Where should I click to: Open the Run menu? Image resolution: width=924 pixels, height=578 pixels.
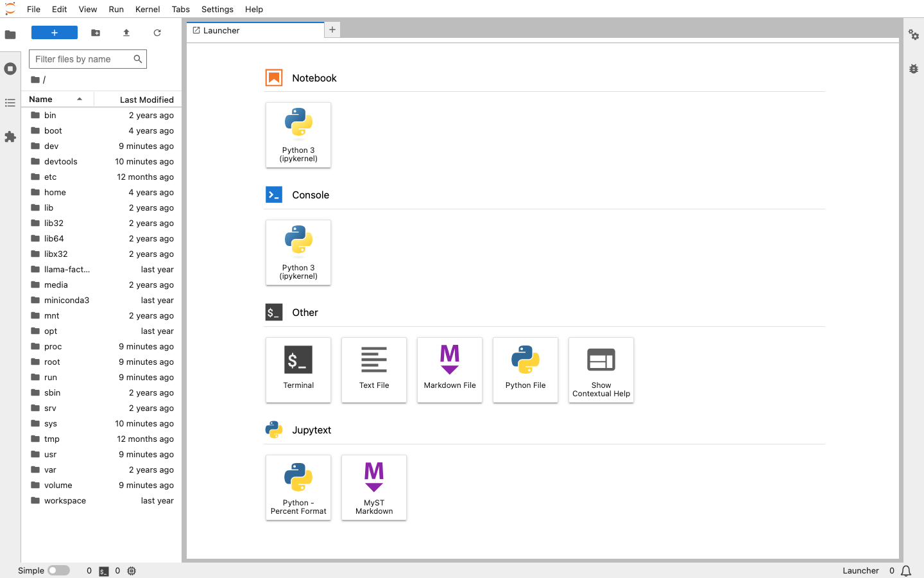[116, 9]
